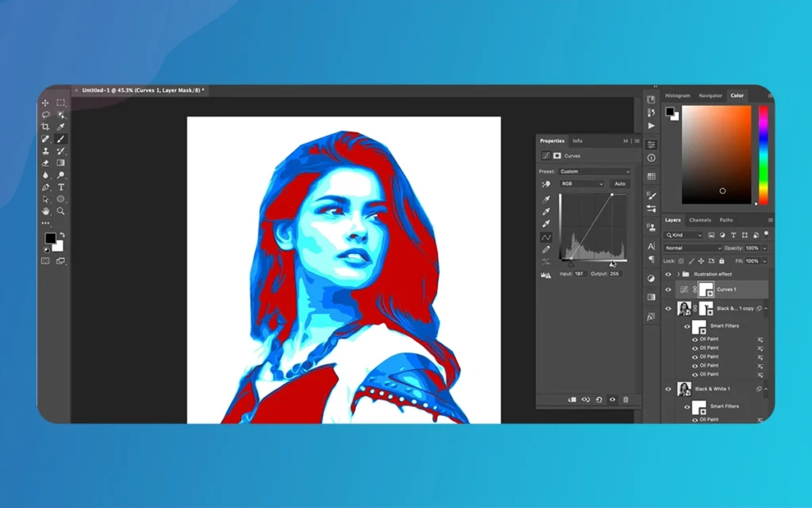Expand the Illustration effect group

coord(677,274)
